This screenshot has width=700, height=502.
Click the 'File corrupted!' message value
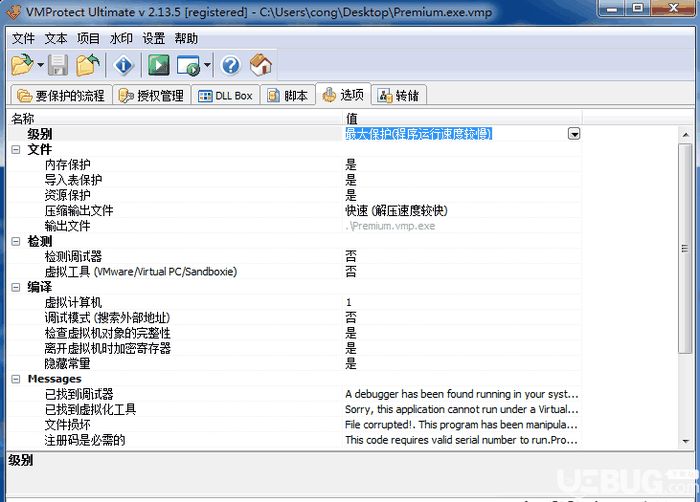click(x=462, y=425)
